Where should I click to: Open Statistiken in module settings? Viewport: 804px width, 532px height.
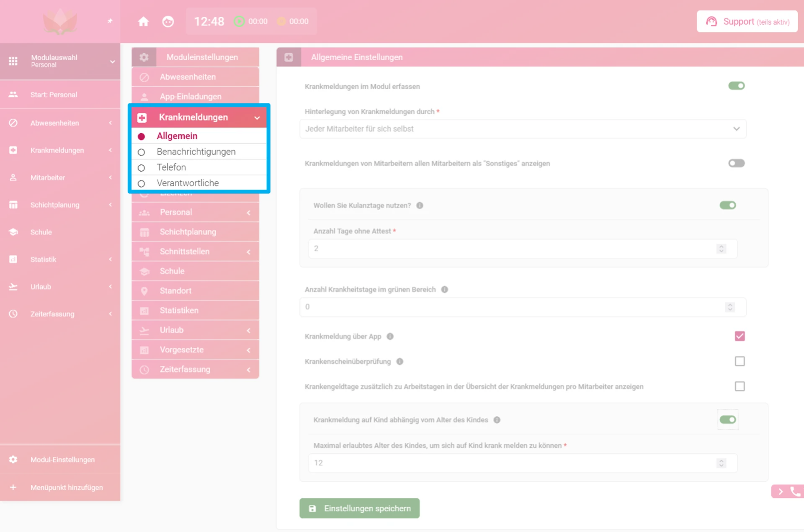(x=195, y=311)
